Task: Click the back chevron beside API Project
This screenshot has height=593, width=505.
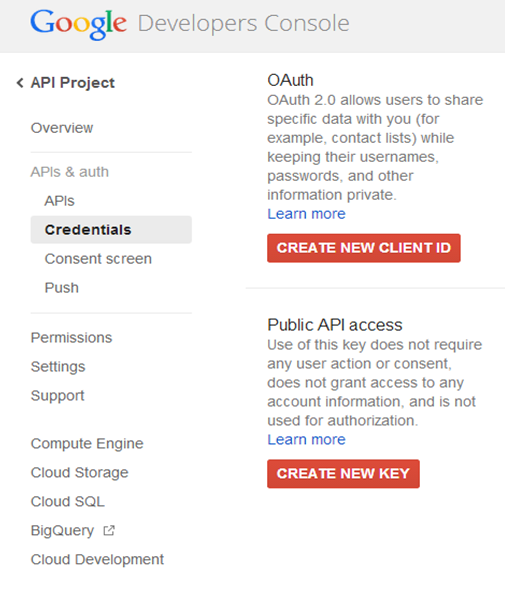Action: point(20,82)
